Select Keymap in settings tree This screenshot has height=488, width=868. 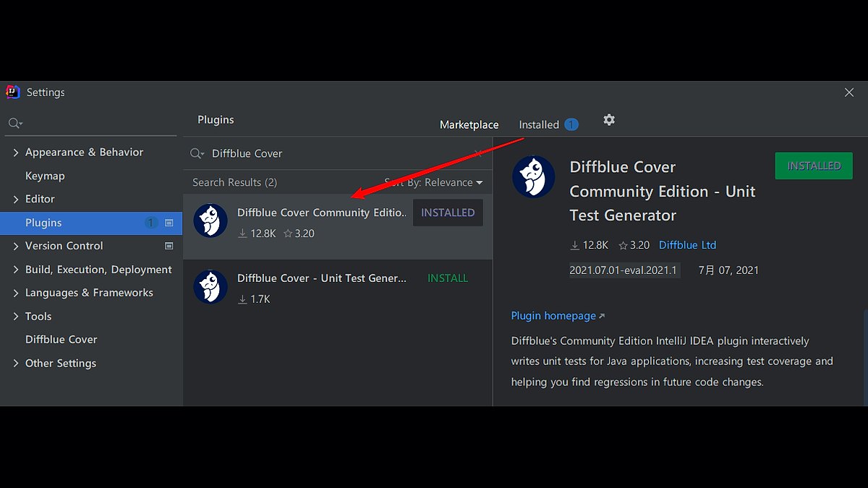(x=45, y=176)
